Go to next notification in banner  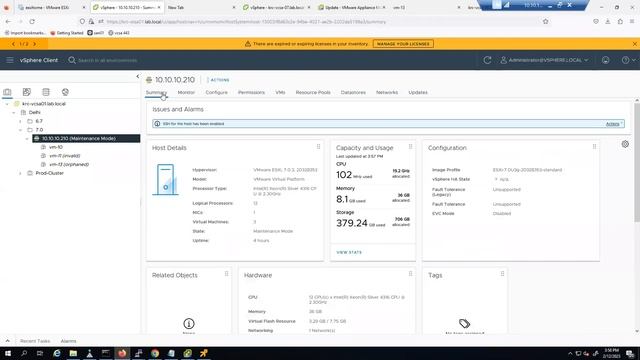tap(35, 44)
